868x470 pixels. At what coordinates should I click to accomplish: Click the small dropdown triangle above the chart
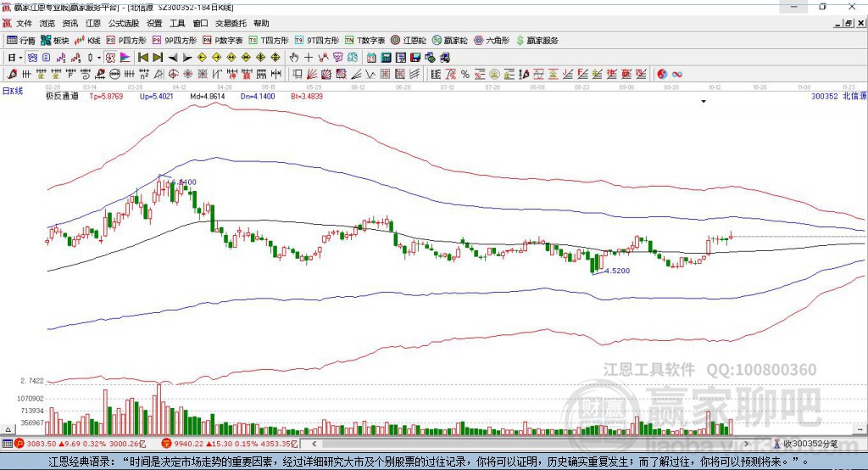(x=704, y=102)
